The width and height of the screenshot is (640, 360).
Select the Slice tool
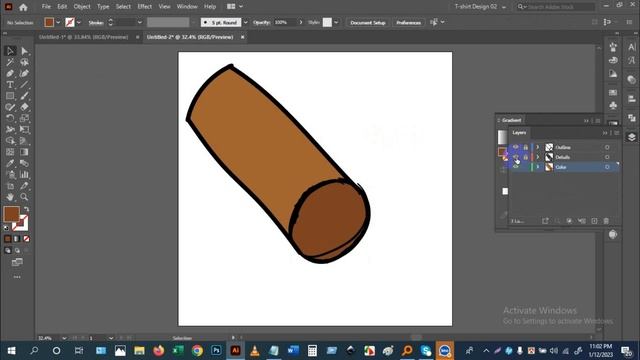(24, 186)
